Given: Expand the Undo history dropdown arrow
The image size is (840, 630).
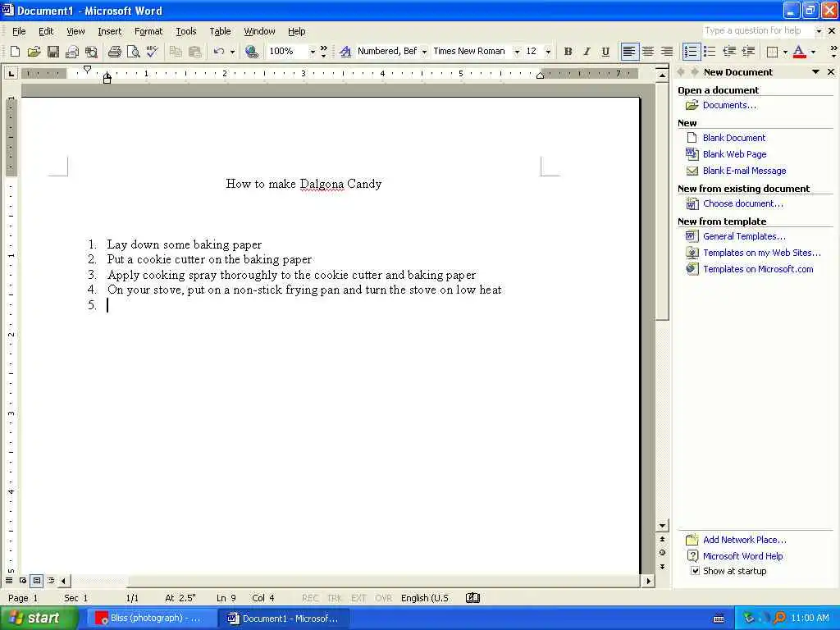Looking at the screenshot, I should pos(232,52).
